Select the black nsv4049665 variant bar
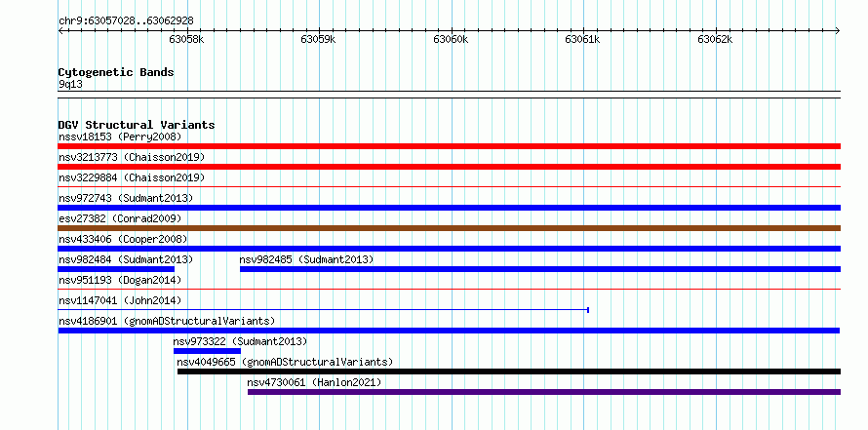868x430 pixels. 509,371
